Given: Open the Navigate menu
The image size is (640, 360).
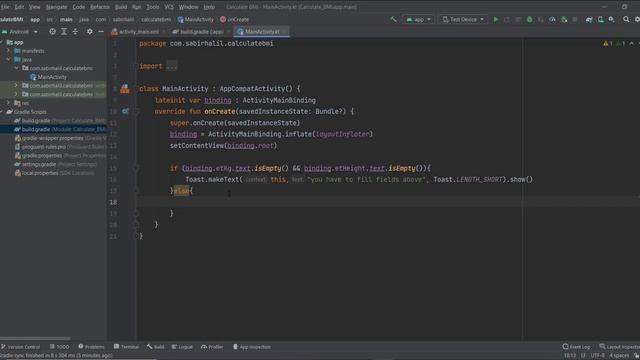Looking at the screenshot, I should click(56, 7).
